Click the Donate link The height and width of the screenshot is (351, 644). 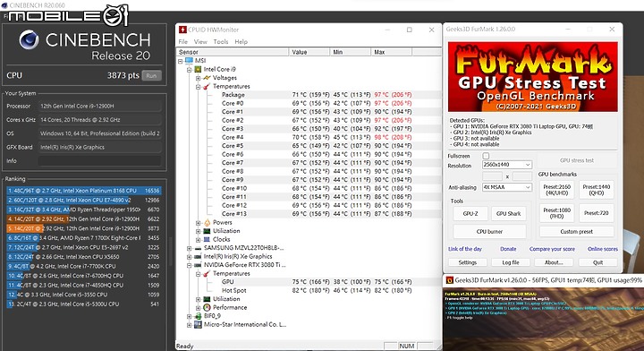coord(508,249)
